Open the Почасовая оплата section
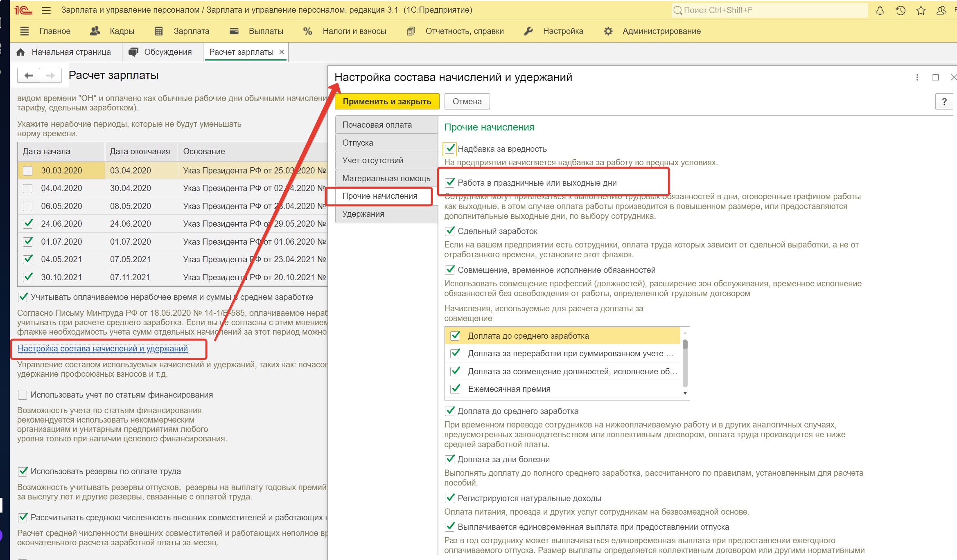The width and height of the screenshot is (957, 560). [x=386, y=125]
